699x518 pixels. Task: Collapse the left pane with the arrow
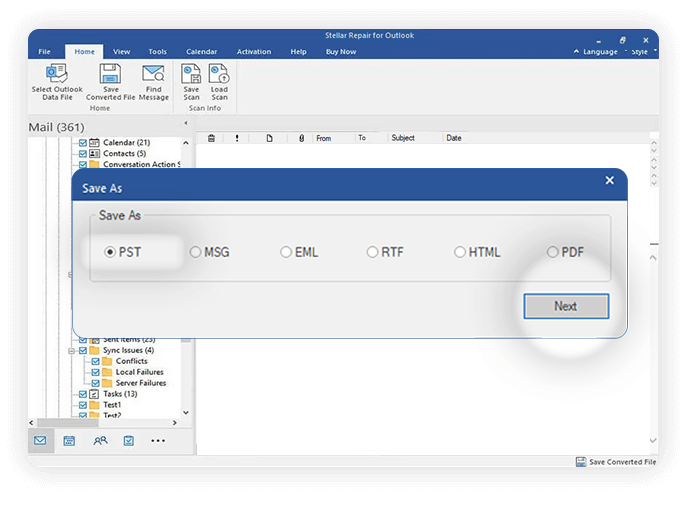[x=186, y=123]
